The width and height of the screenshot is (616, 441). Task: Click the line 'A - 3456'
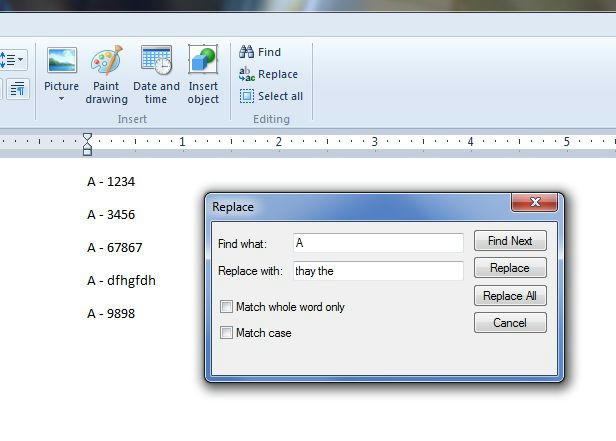(x=111, y=215)
